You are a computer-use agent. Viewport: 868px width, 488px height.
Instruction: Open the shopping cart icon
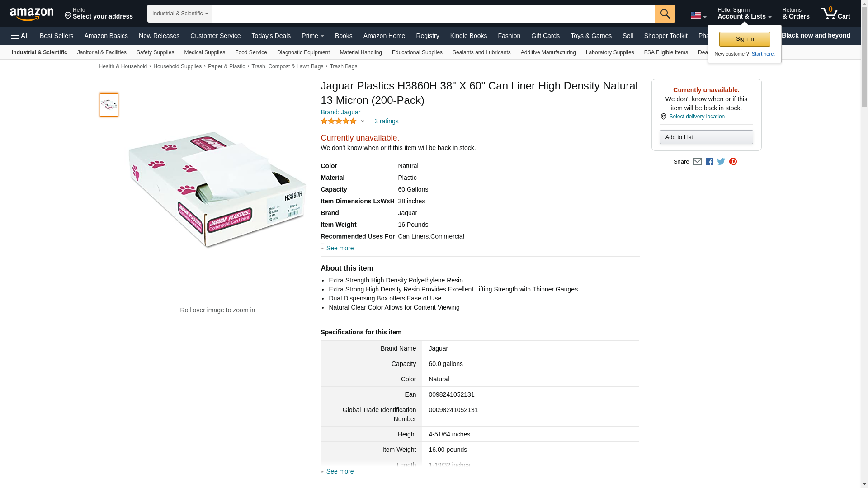(x=835, y=13)
